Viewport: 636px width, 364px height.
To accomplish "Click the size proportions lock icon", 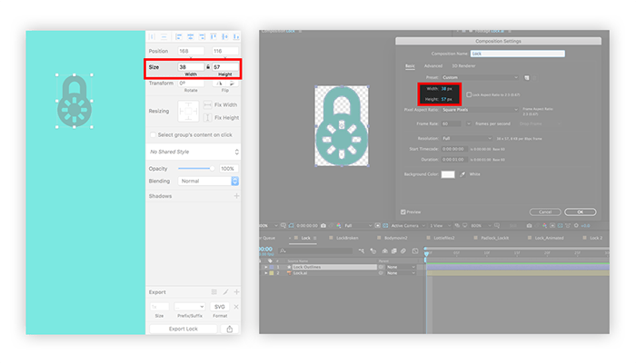I will [208, 67].
